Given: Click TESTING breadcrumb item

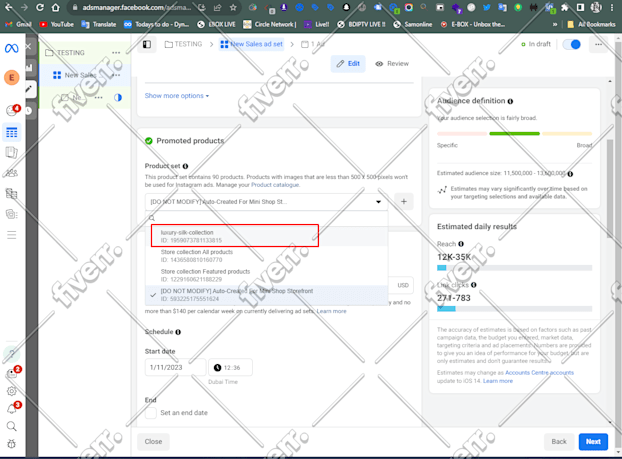Looking at the screenshot, I should (x=183, y=44).
